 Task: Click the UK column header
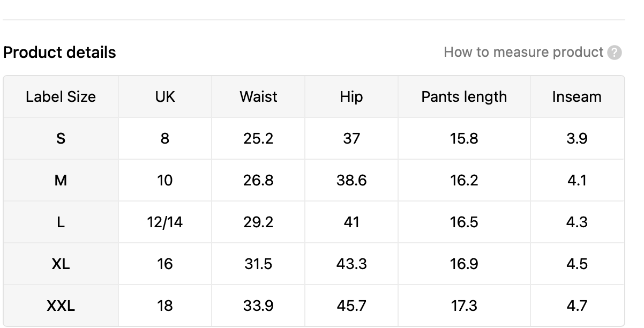click(x=165, y=96)
